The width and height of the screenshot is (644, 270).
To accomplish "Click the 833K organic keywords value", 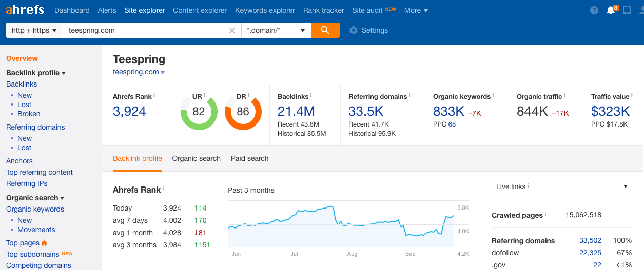I will [448, 111].
